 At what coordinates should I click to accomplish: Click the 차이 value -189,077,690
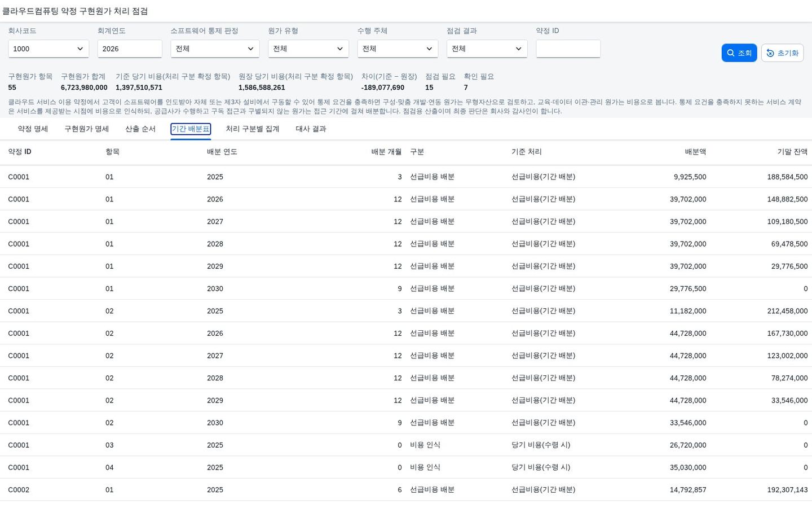(383, 87)
